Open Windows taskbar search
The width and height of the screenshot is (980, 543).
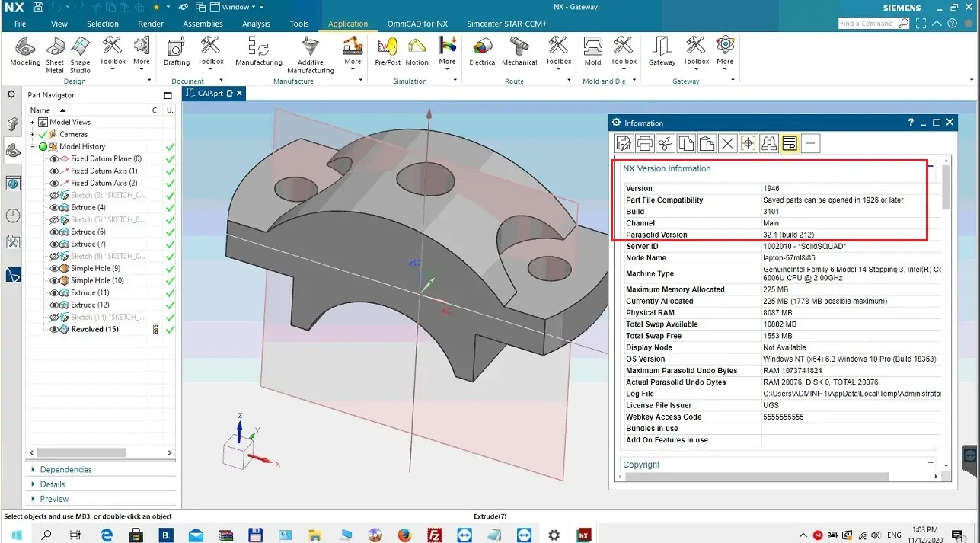click(x=46, y=535)
